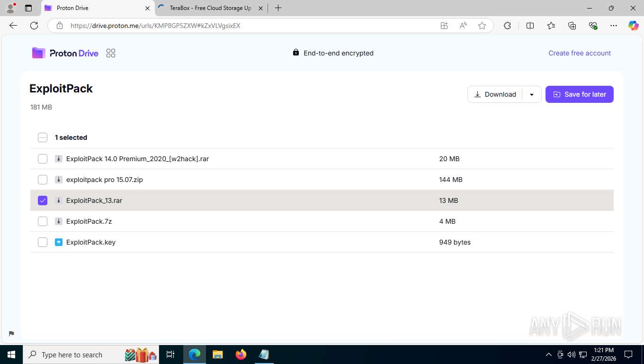This screenshot has width=644, height=364.
Task: Uncheck ExploitPack_13.rar checkbox
Action: point(43,200)
